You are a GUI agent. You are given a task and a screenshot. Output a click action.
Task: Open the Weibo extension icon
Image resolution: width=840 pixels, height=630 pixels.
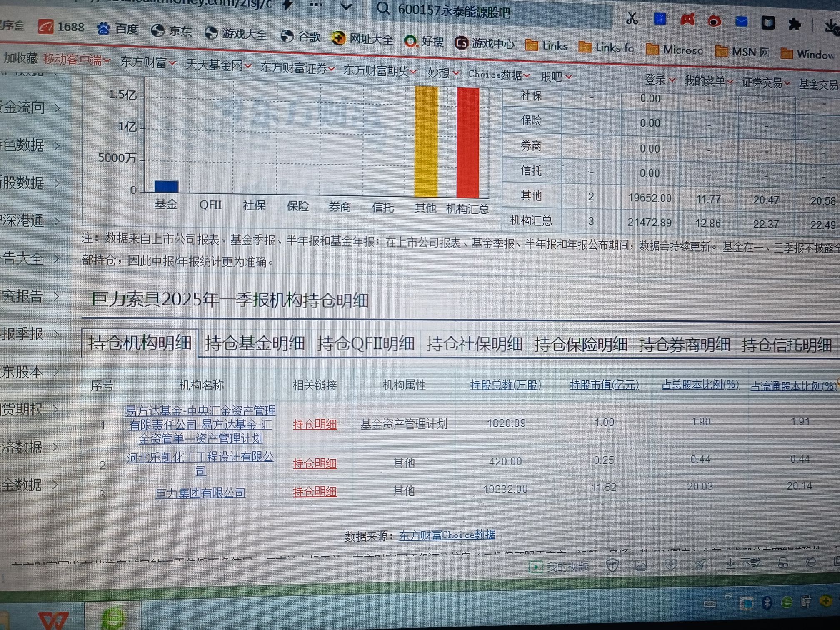click(x=714, y=21)
